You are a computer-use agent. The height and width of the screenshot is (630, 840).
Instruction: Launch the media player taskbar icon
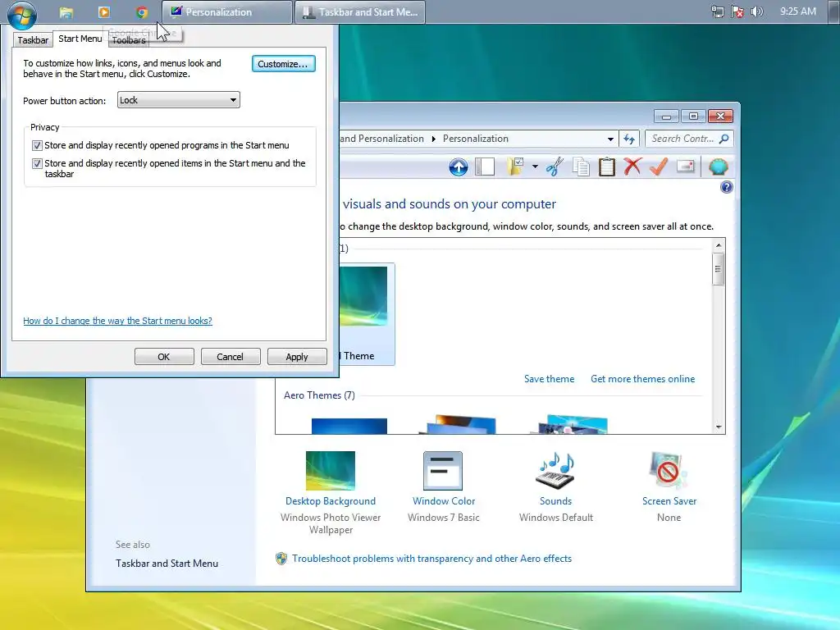pyautogui.click(x=104, y=11)
